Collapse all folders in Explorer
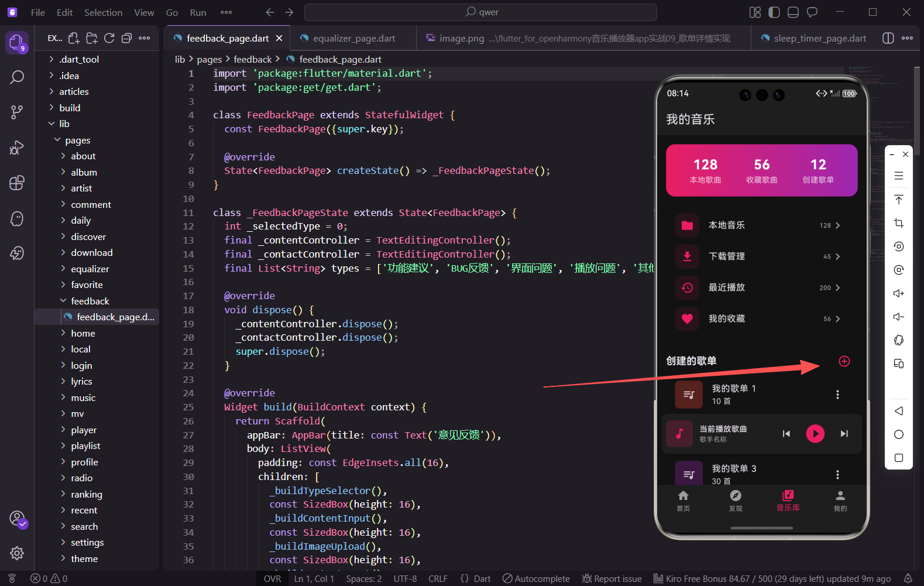The width and height of the screenshot is (924, 586). [x=126, y=38]
